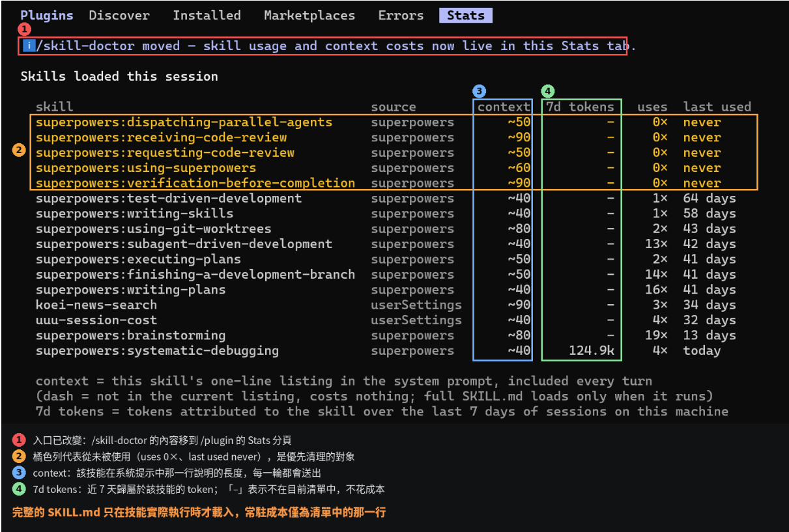Click the "source" column header
Screen dimensions: 789x532
[394, 107]
